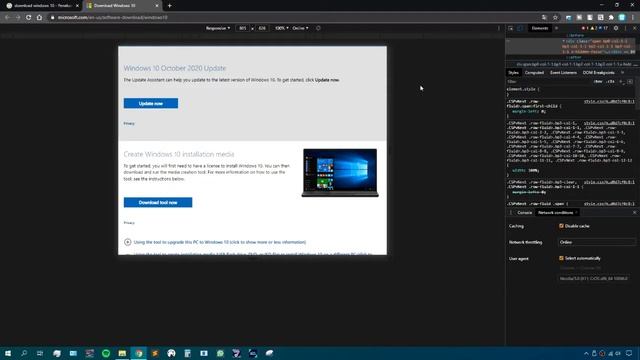Open the Chrome profile avatar icon
The width and height of the screenshot is (640, 360).
(x=622, y=18)
